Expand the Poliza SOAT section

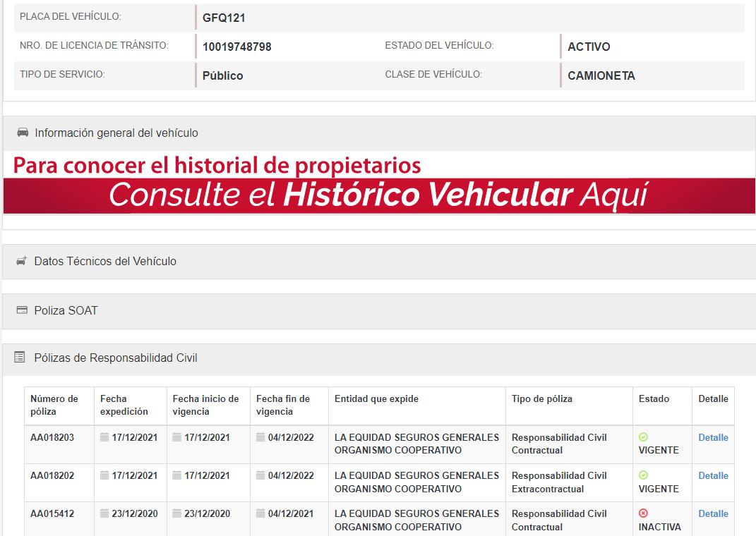click(x=66, y=310)
